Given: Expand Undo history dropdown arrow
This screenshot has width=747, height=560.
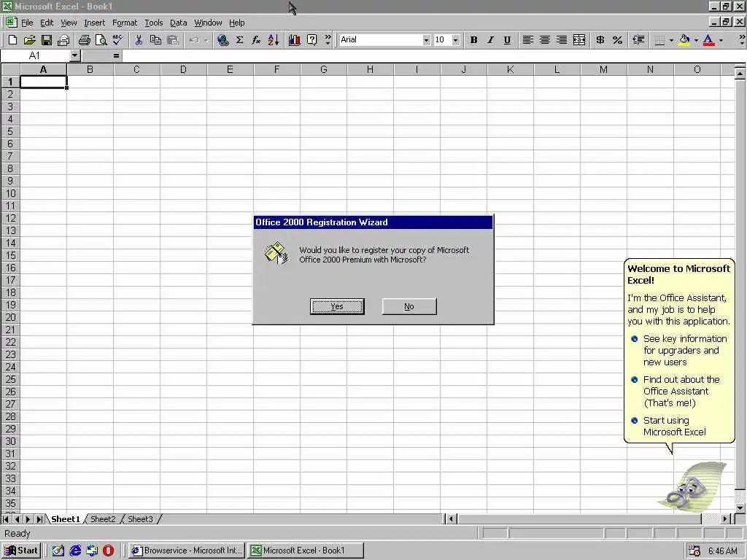Looking at the screenshot, I should (206, 41).
